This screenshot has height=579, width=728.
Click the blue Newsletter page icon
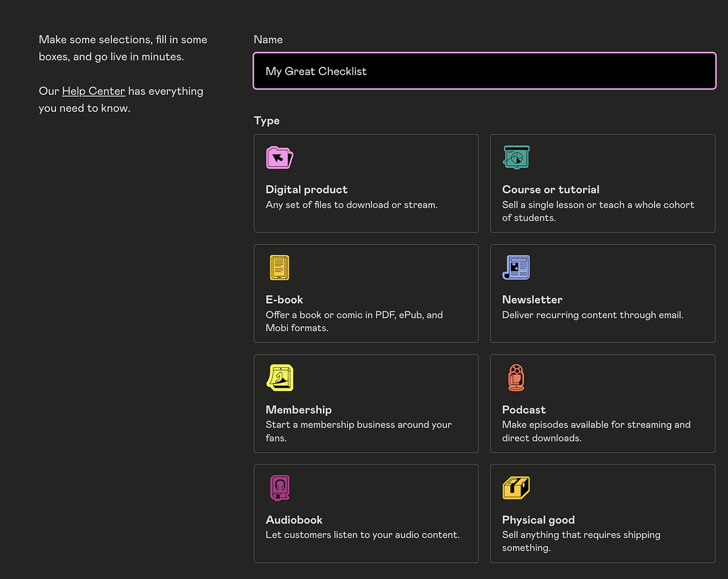pyautogui.click(x=516, y=268)
